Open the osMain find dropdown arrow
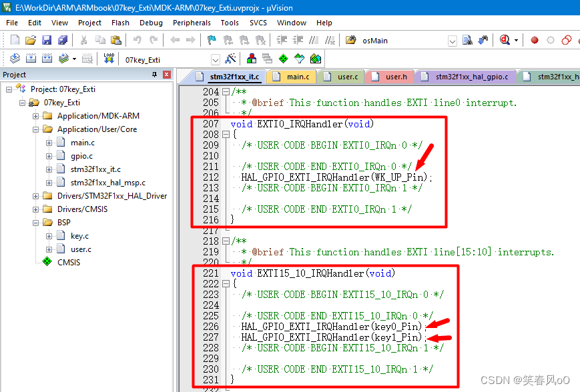Image resolution: width=580 pixels, height=392 pixels. (x=452, y=41)
